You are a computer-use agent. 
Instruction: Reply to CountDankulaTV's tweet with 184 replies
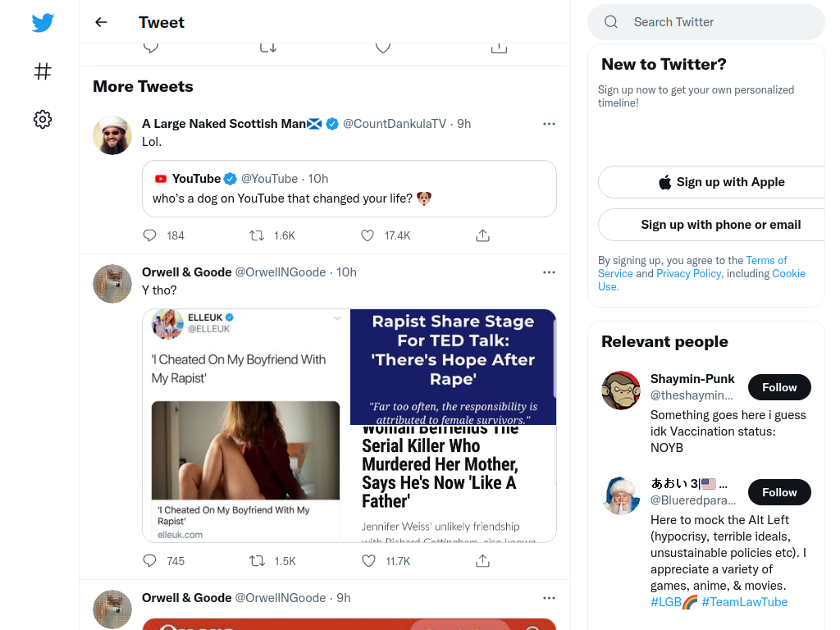coord(149,235)
